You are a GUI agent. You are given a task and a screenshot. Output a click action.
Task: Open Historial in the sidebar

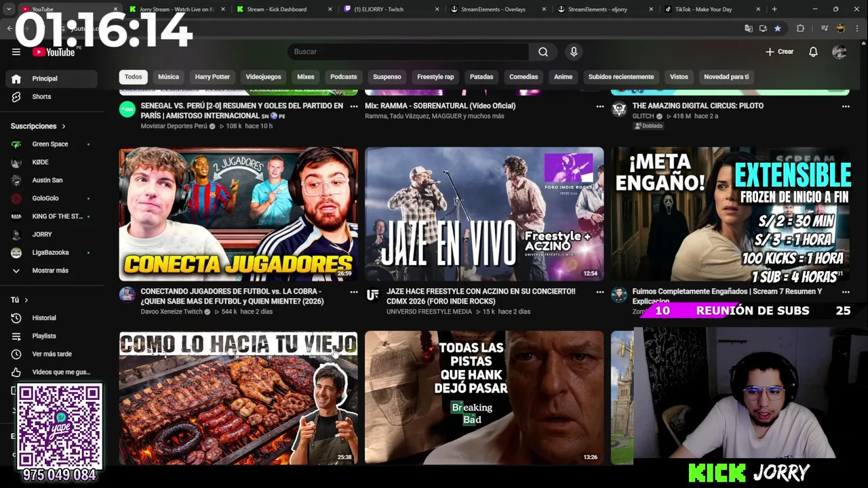coord(52,318)
